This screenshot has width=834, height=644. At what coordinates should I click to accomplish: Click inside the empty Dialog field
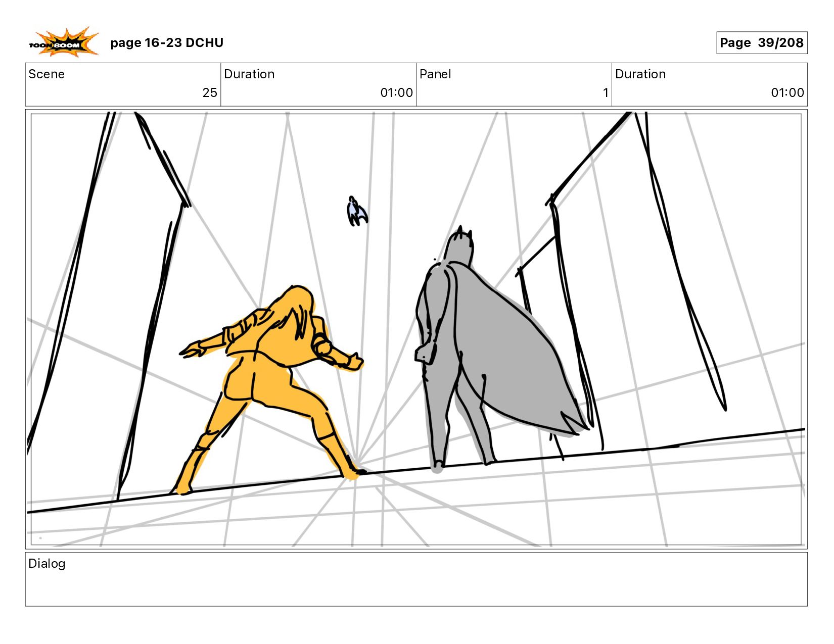pos(416,579)
